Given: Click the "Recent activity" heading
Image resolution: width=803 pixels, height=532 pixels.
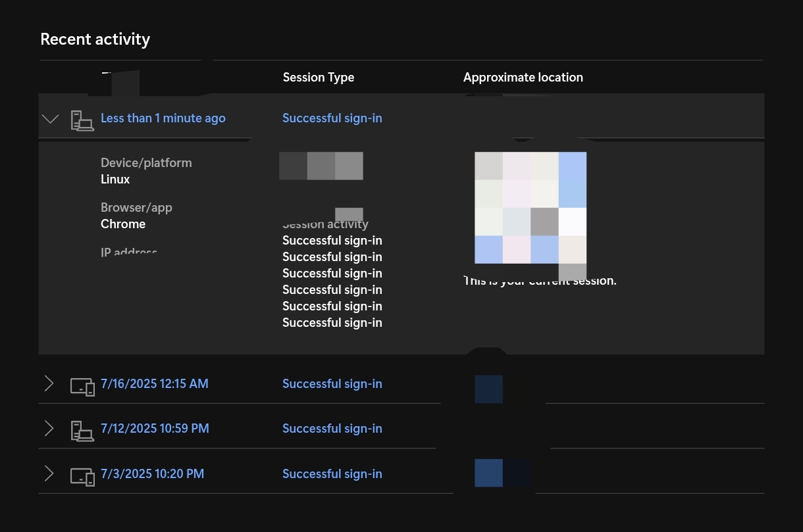Looking at the screenshot, I should coord(95,39).
